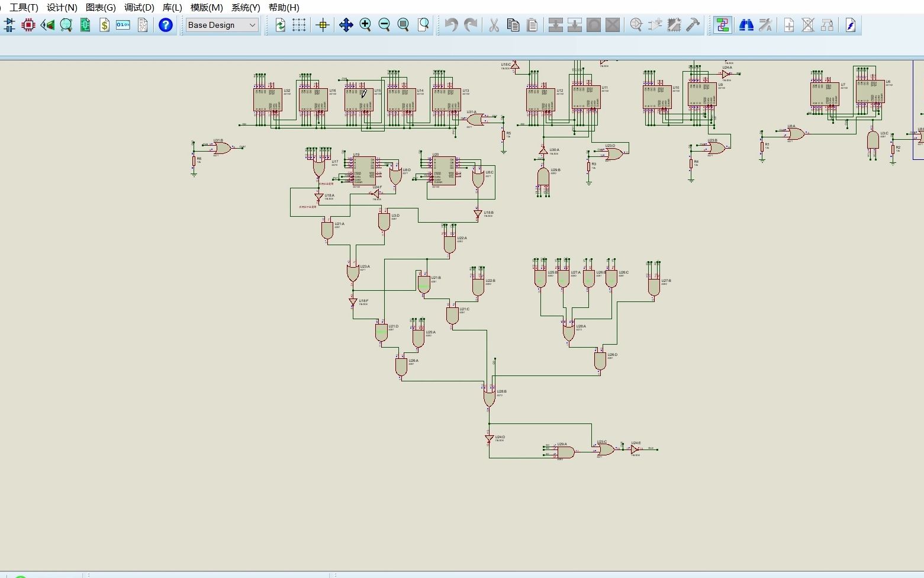Open the Schematic Capture module icon
924x578 pixels.
(9, 25)
